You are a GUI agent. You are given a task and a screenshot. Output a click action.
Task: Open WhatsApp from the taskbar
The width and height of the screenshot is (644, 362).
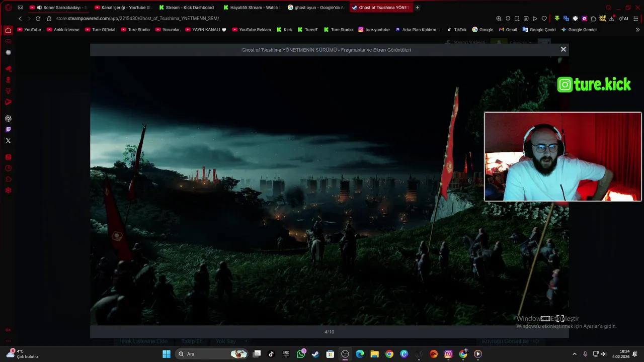pyautogui.click(x=301, y=354)
